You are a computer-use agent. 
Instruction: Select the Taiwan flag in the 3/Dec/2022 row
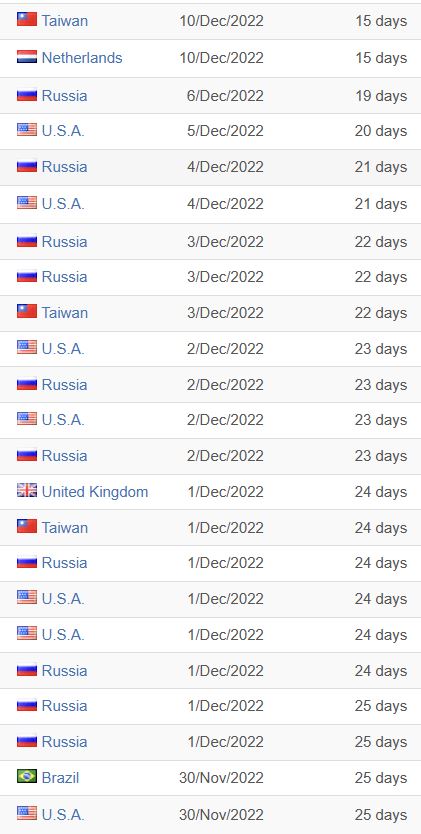tap(27, 311)
